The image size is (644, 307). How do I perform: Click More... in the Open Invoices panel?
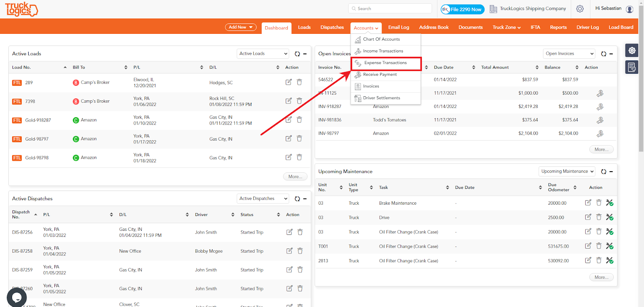602,149
